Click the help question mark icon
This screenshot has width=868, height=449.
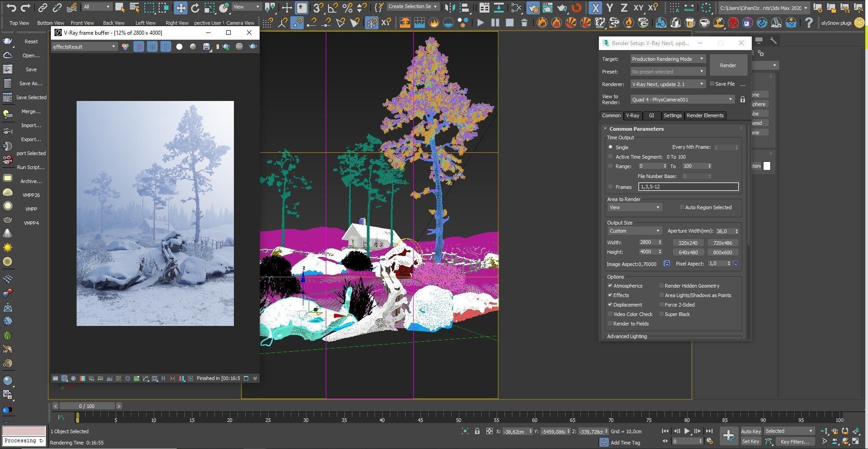tap(809, 23)
